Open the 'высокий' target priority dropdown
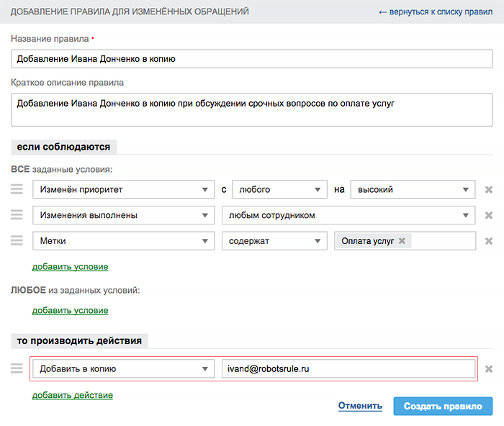Viewport: 504px width, 426px height. (x=413, y=189)
